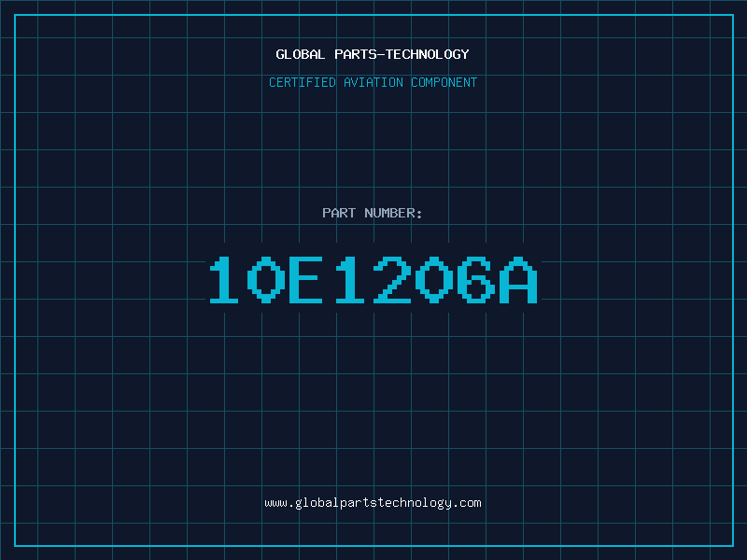Select the part number 10E1206A
The image size is (747, 560).
point(374,279)
